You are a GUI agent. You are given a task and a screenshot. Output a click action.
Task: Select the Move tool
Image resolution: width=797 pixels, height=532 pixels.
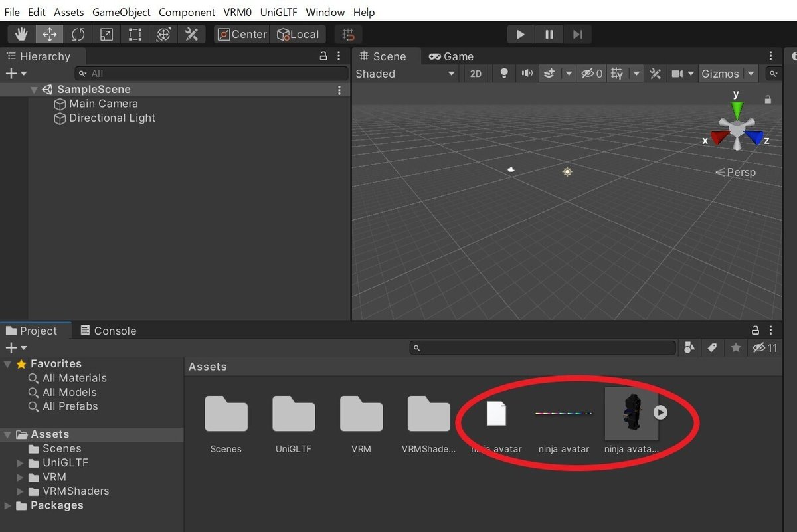click(x=50, y=35)
